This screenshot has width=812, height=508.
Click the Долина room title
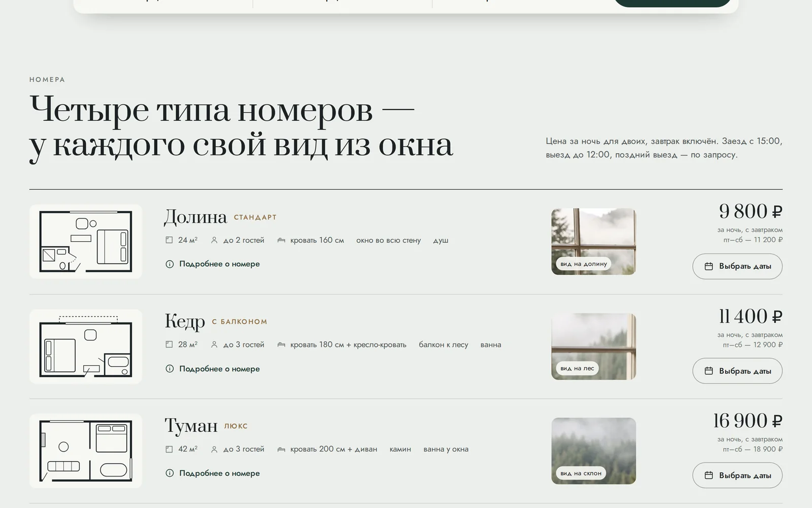(x=195, y=217)
